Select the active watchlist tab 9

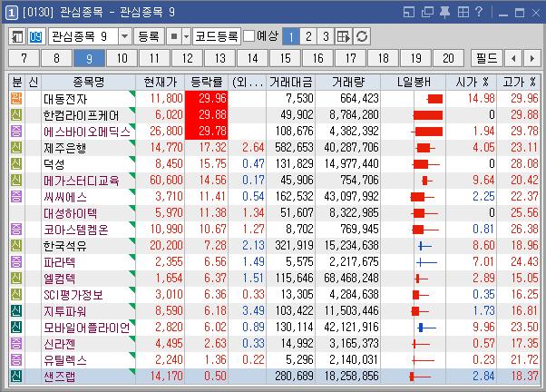[89, 58]
